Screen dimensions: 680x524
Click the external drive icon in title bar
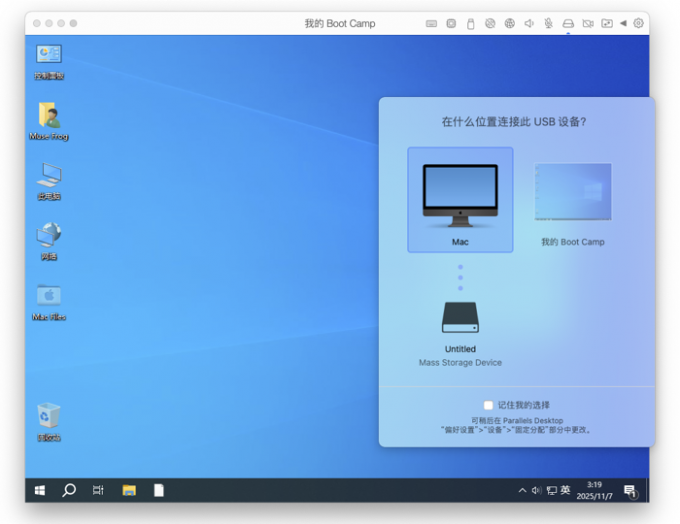point(568,23)
